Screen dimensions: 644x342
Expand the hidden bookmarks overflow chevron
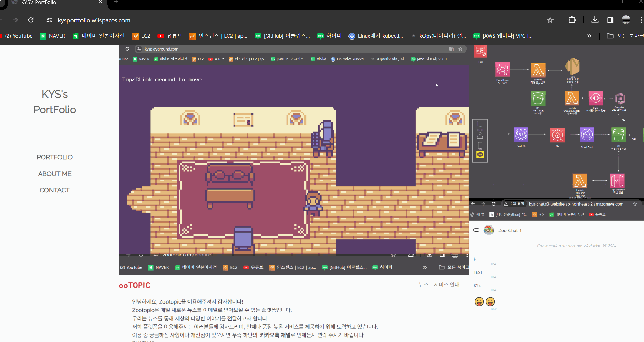point(589,36)
